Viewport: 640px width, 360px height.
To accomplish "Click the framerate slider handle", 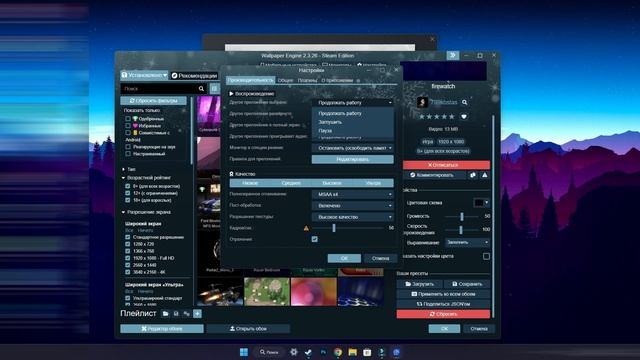I will (333, 228).
